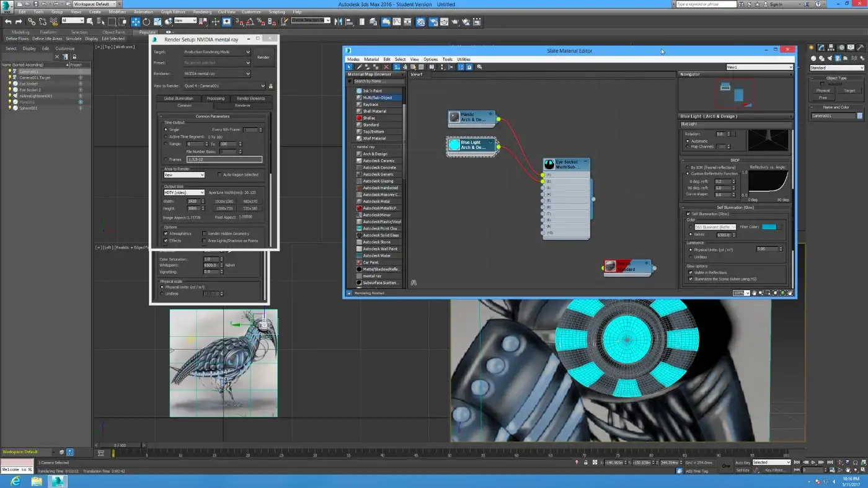Screen dimensions: 868x488
Task: Open the Target rendering mode dropdown
Action: (216, 52)
